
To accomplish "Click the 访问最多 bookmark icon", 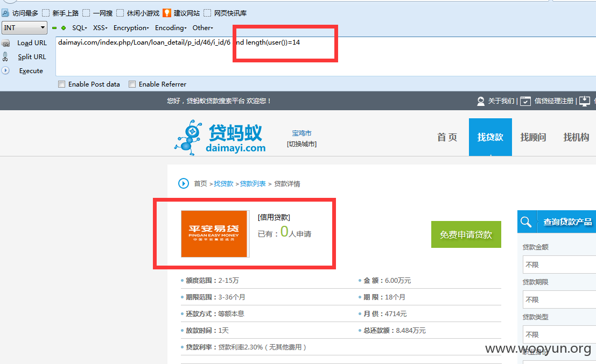I will click(x=5, y=13).
